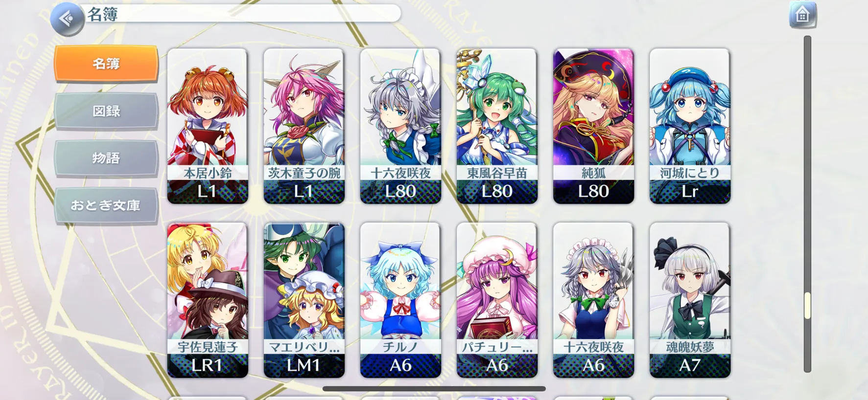Click the vertical scrollbar thumb
The height and width of the screenshot is (400, 868).
tap(807, 306)
